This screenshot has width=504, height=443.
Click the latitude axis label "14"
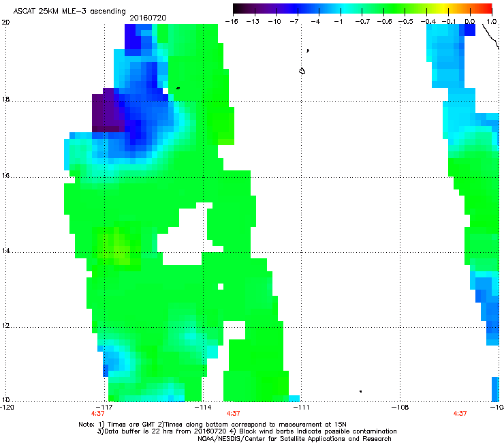point(5,251)
